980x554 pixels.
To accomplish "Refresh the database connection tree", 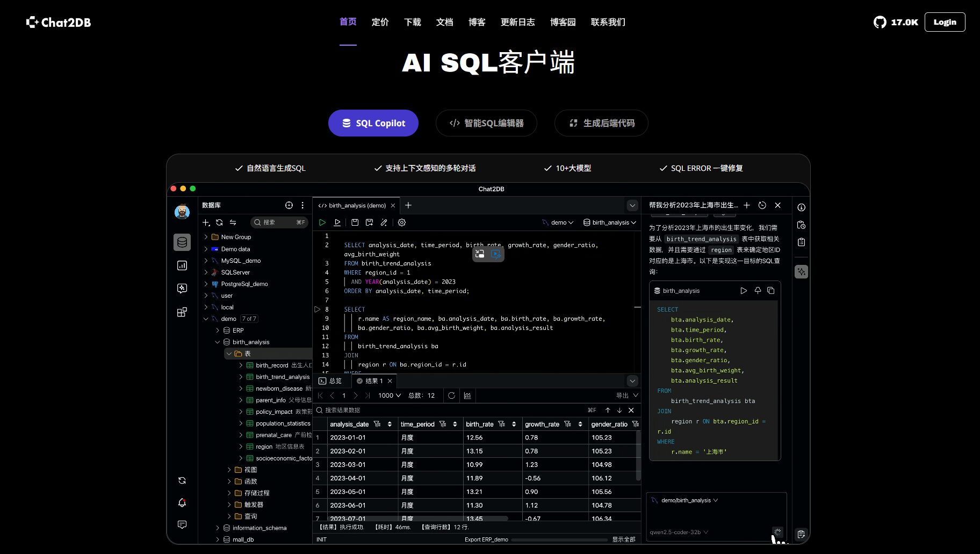I will pyautogui.click(x=219, y=222).
